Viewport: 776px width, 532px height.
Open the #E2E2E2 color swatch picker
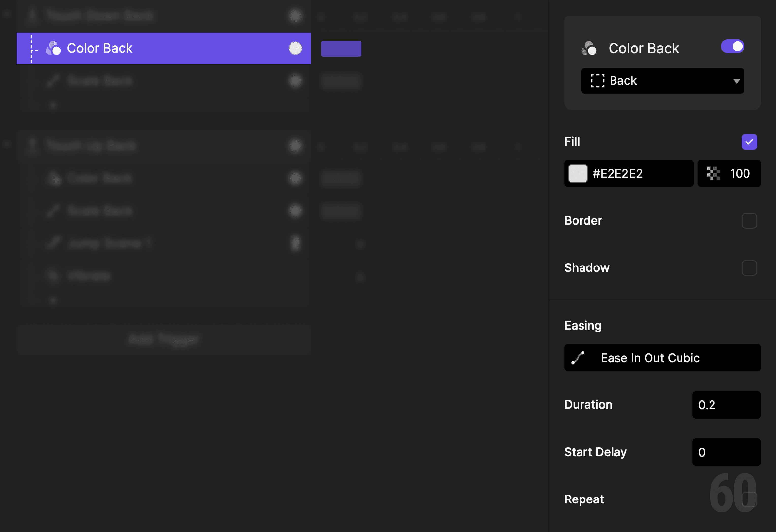(578, 173)
